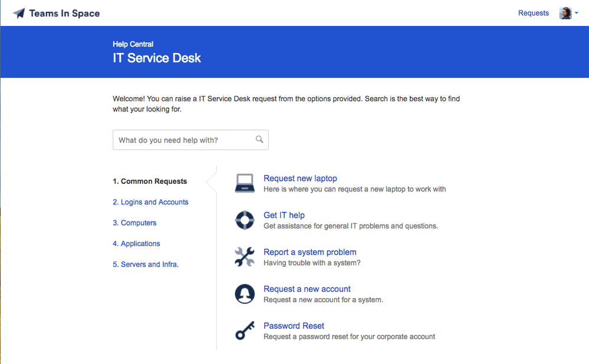Open the user profile dropdown arrow
589x364 pixels.
576,13
